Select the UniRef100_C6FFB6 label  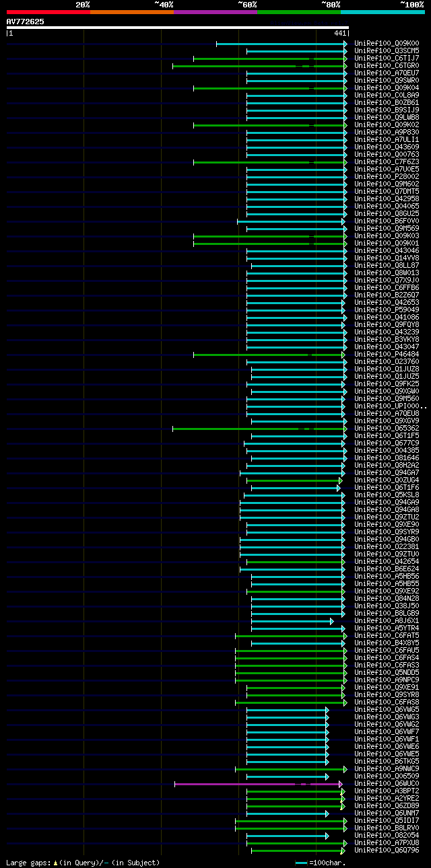[387, 287]
